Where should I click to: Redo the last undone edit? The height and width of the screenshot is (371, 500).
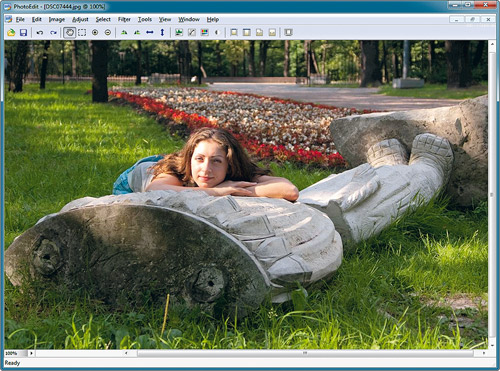[x=53, y=32]
